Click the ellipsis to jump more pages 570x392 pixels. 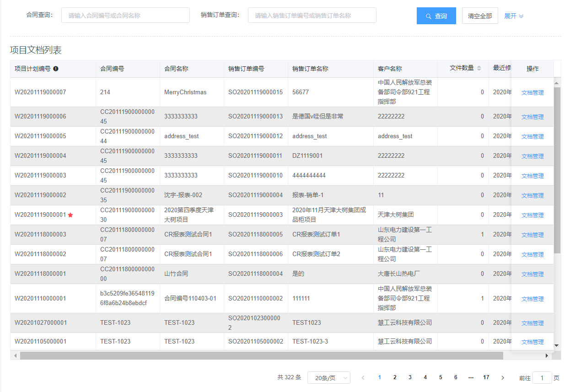471,377
